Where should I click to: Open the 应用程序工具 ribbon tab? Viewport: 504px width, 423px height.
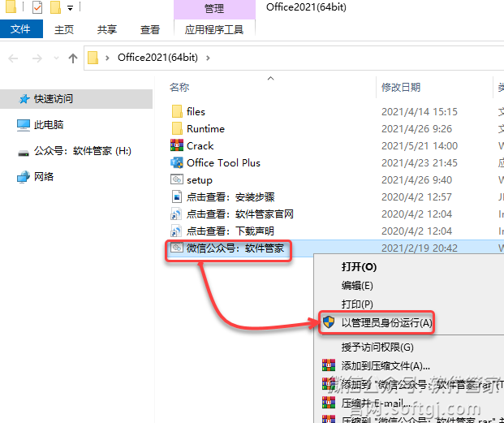click(x=214, y=29)
